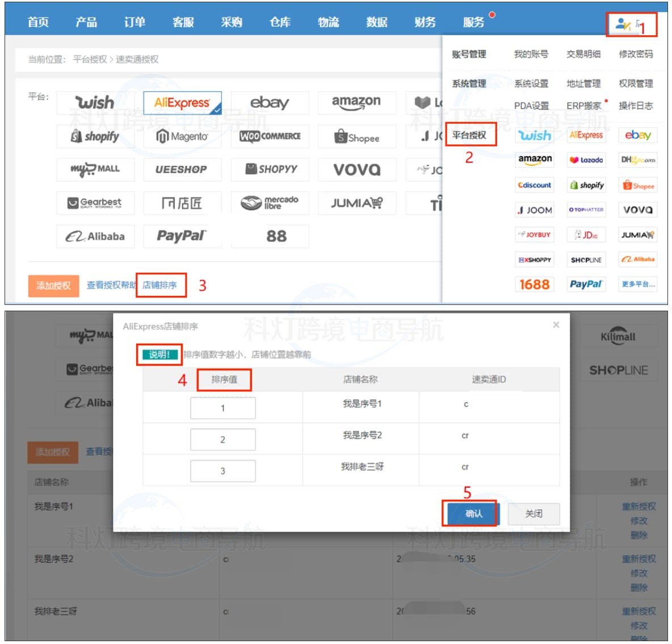Open the 仓库 menu in top navigation
Viewport: 672px width, 644px height.
(280, 22)
